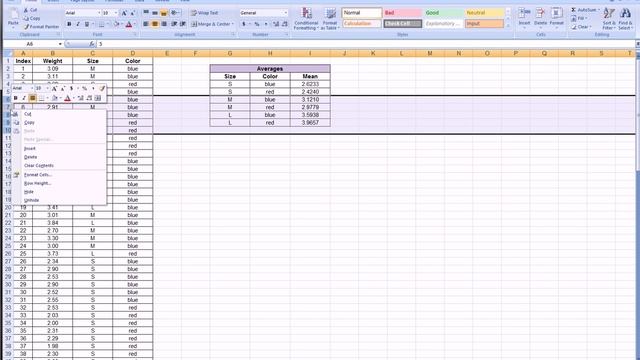Toggle Center alignment in ribbon Alignment group
The height and width of the screenshot is (360, 640).
155,24
